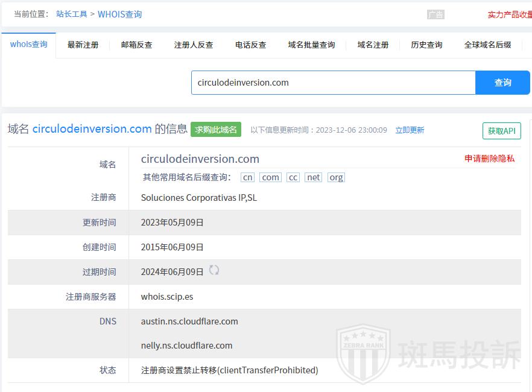Click the green 求购此域名 button

pos(216,130)
